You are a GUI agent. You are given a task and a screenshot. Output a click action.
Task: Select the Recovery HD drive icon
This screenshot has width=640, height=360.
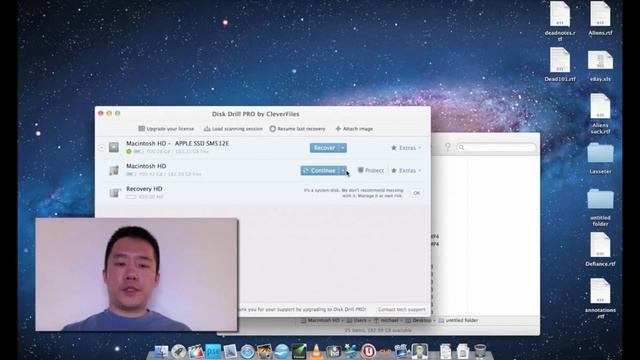(114, 193)
